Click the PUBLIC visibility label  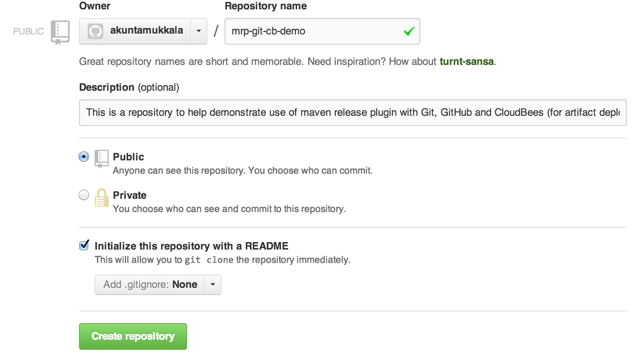(28, 31)
